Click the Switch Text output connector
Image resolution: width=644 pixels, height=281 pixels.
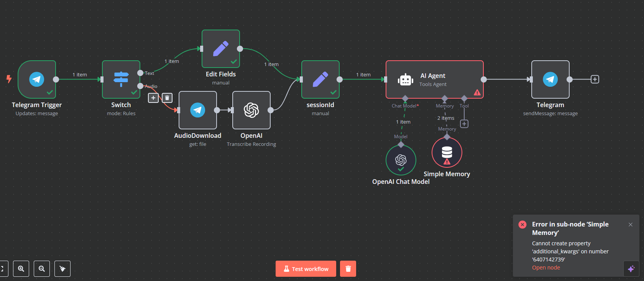[x=140, y=73]
